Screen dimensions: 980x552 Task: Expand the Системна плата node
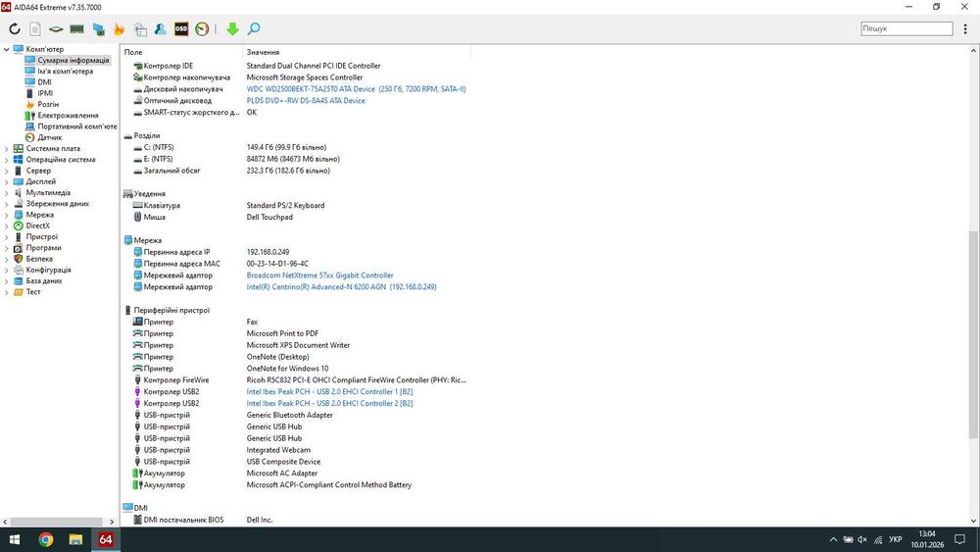6,149
